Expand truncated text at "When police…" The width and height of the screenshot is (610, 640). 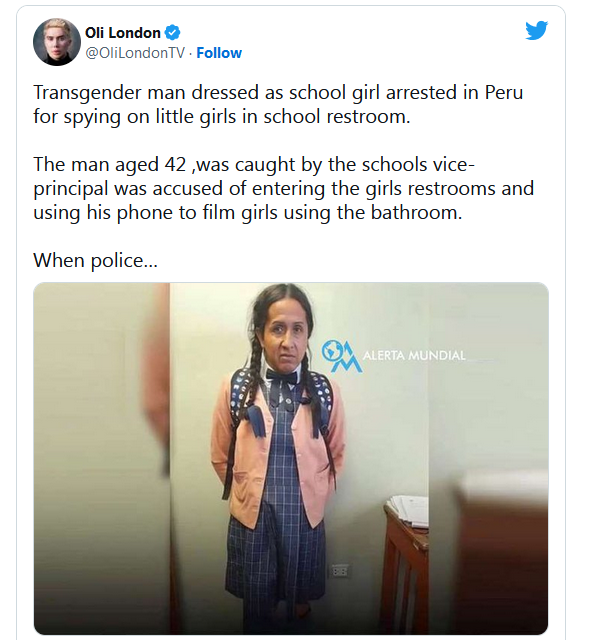[x=95, y=260]
